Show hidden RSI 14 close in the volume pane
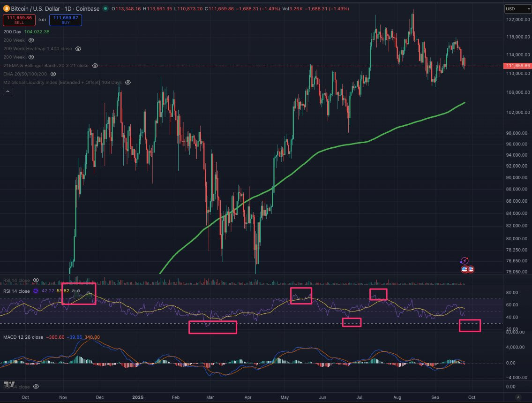The height and width of the screenshot is (403, 532). [36, 280]
